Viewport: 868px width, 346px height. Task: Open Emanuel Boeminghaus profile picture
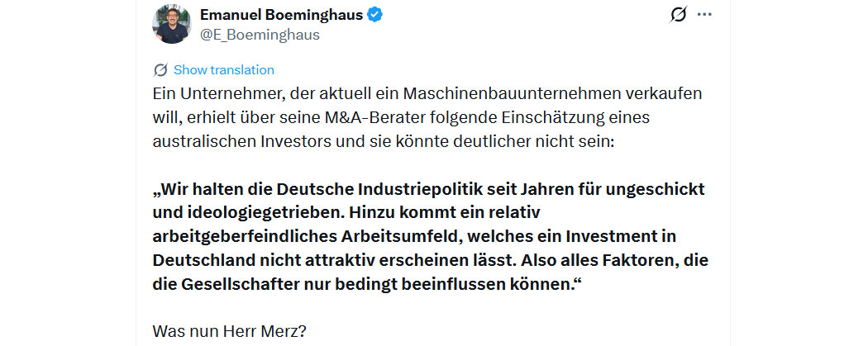pos(172,24)
